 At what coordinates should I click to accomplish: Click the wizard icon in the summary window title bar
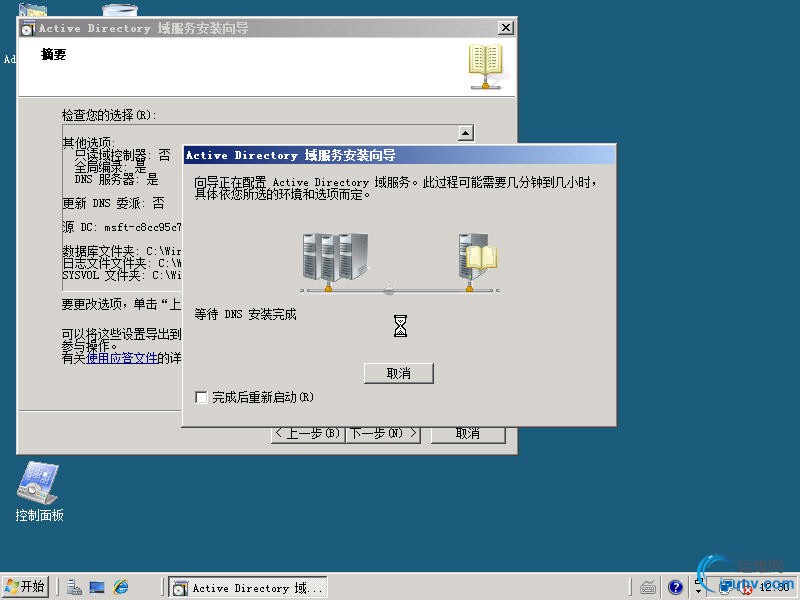point(28,29)
